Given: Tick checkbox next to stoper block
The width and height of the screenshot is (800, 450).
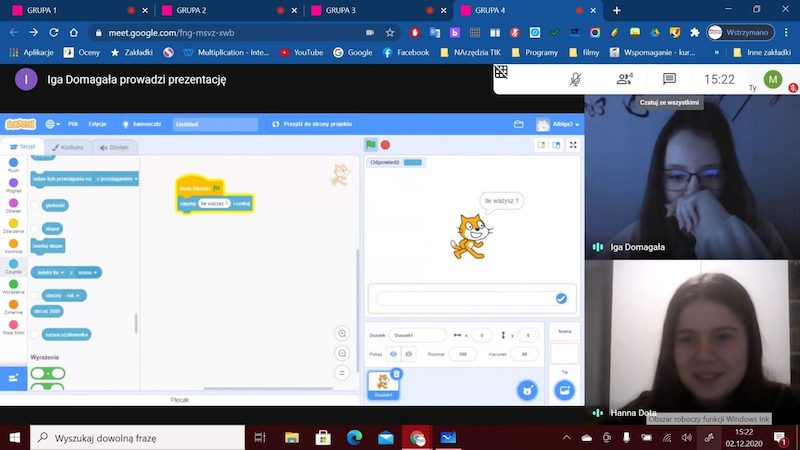Looking at the screenshot, I should [35, 229].
